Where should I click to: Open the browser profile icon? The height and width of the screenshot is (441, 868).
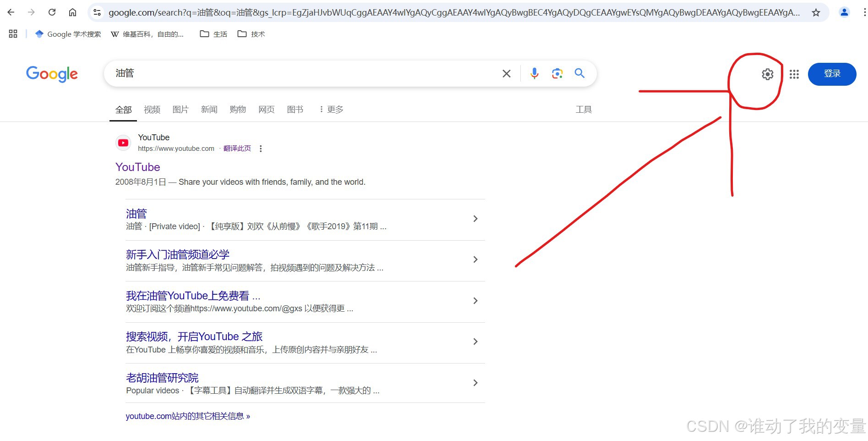tap(844, 12)
